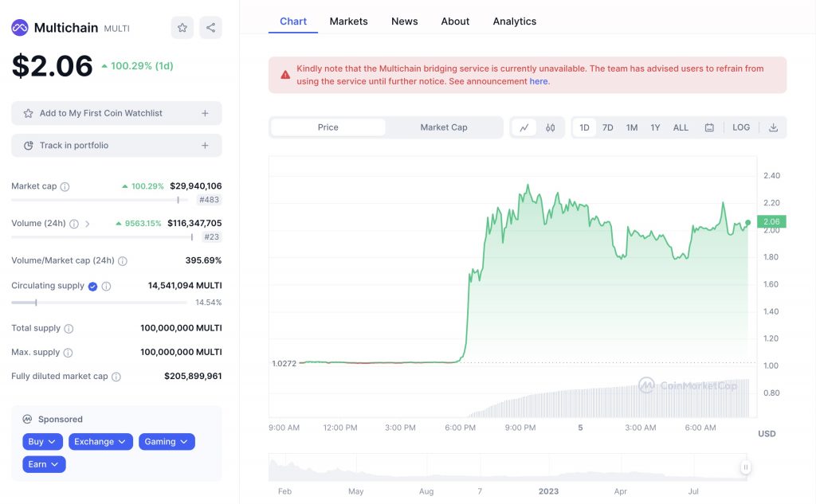Click the Circulating supply progress bar
Viewport: 816px width, 504px height.
click(x=99, y=303)
